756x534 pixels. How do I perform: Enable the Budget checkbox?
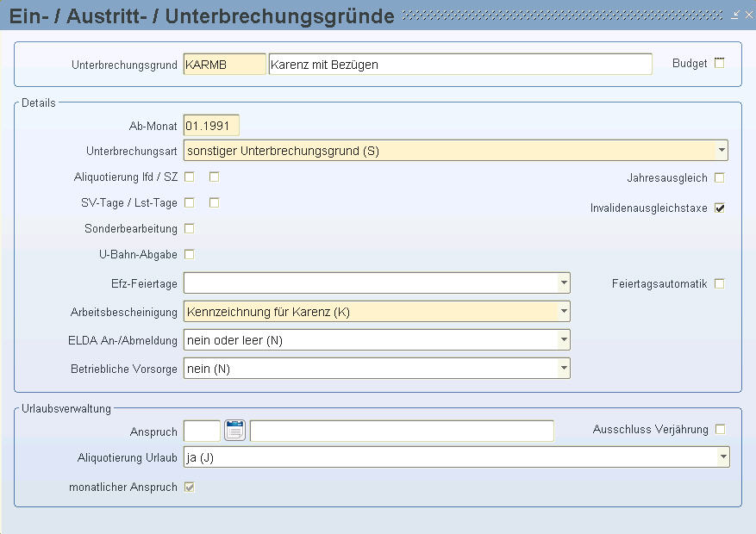pos(719,63)
